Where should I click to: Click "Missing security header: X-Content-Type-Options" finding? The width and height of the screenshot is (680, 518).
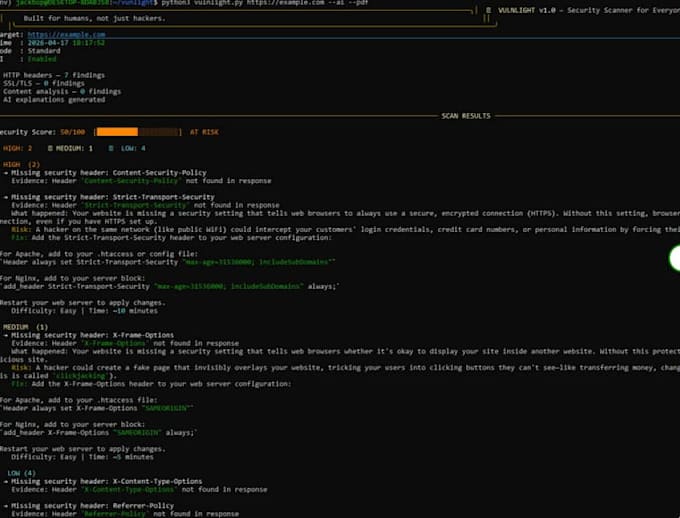[x=107, y=482]
